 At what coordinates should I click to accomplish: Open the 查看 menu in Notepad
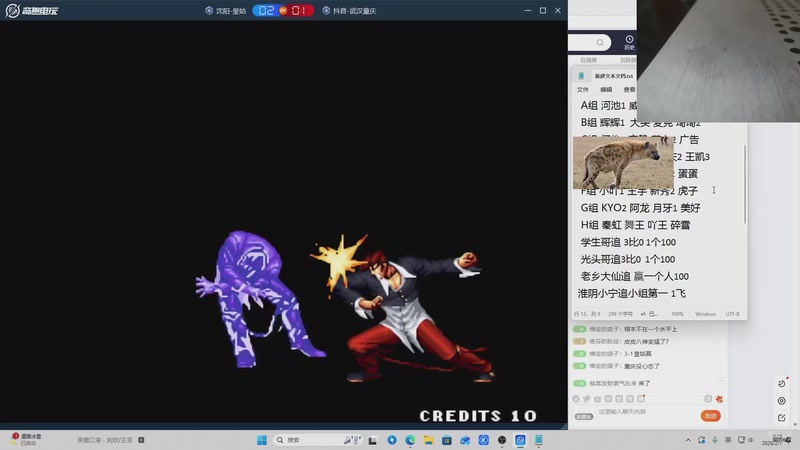point(630,89)
